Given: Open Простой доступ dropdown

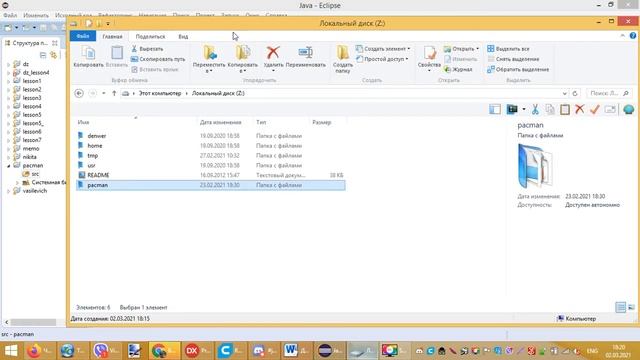Looking at the screenshot, I should 382,59.
